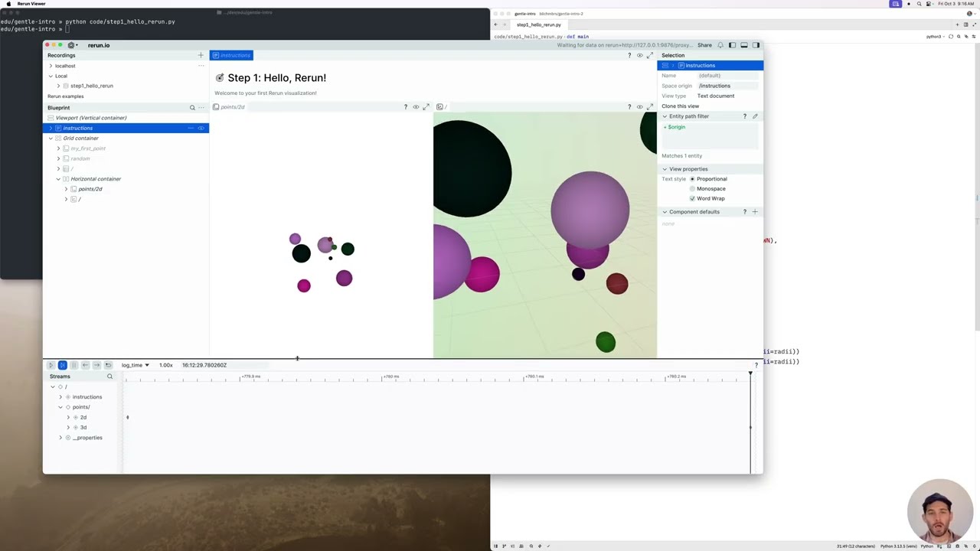980x551 pixels.
Task: Maximize the points/2d view
Action: tap(426, 107)
